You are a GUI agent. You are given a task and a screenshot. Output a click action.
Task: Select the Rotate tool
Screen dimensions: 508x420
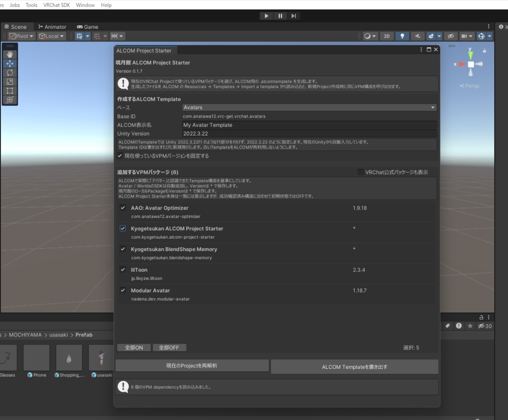pos(10,72)
